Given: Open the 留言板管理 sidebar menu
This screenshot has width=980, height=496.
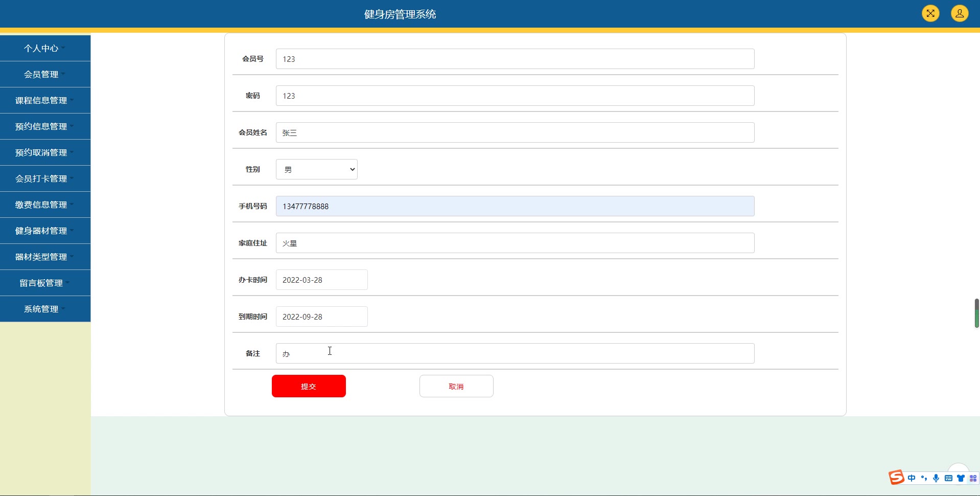Looking at the screenshot, I should click(45, 283).
